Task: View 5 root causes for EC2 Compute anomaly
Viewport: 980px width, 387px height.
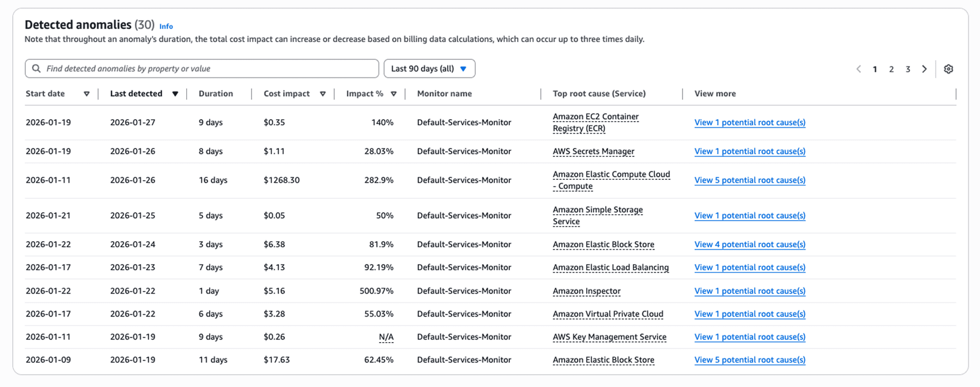Action: (749, 180)
